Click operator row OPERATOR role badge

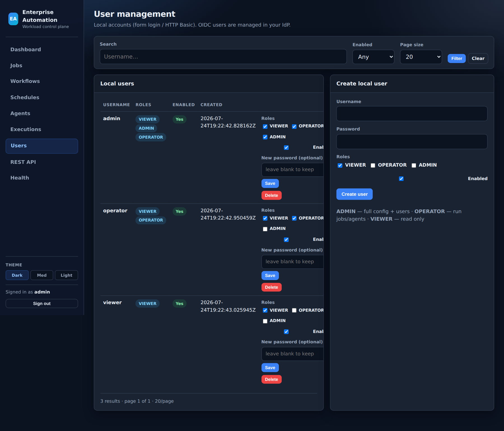pos(151,220)
